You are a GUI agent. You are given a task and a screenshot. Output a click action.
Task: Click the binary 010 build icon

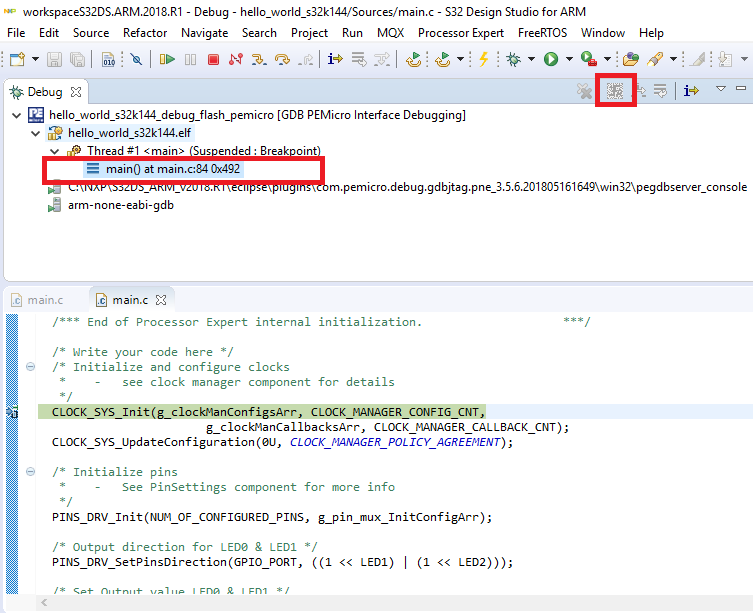pos(109,59)
